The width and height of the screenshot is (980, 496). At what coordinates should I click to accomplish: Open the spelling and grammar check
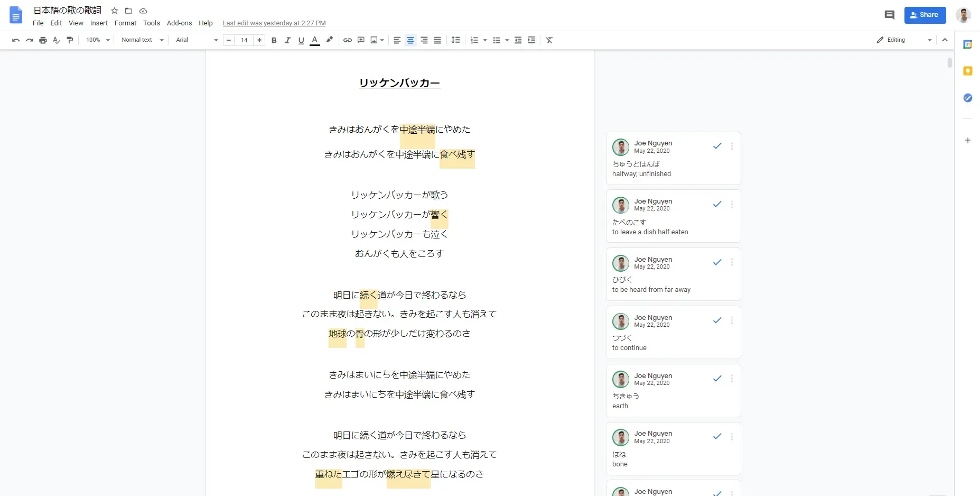56,40
